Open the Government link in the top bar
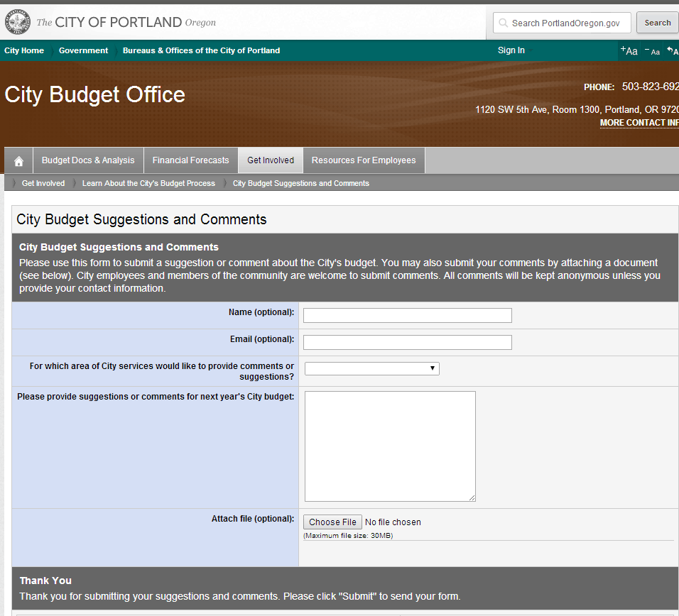This screenshot has width=679, height=616. coord(83,50)
